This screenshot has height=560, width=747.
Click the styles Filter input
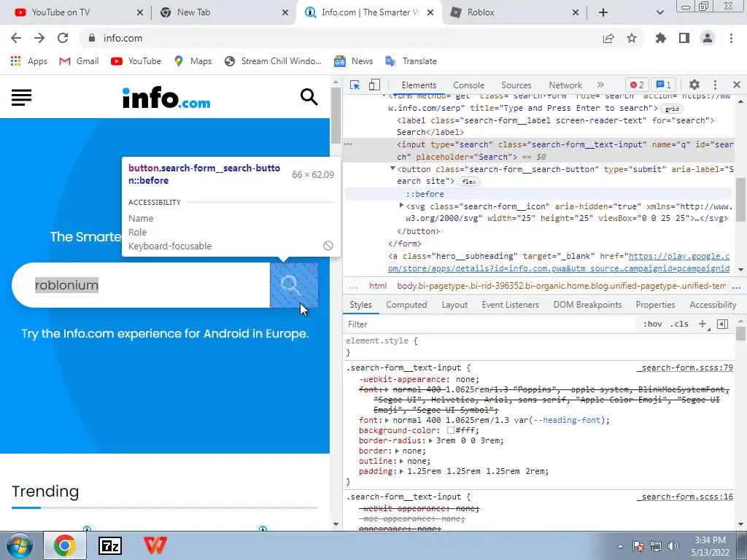[491, 324]
